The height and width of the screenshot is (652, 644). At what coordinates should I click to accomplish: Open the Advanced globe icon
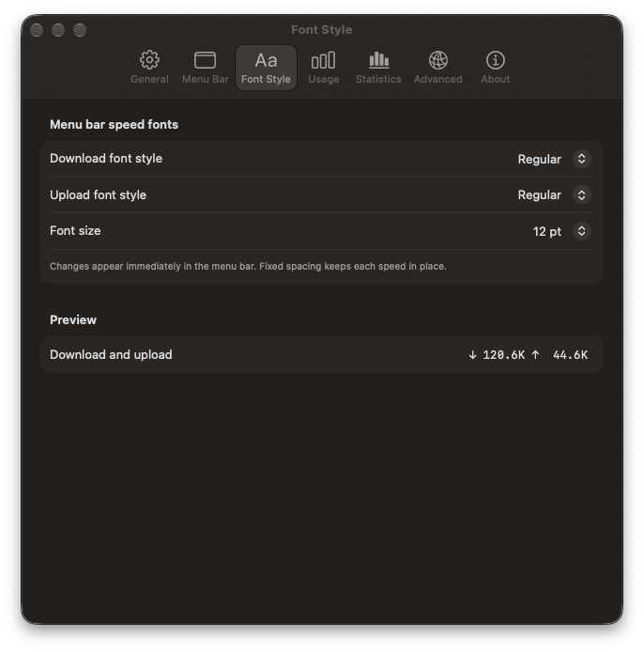437,60
